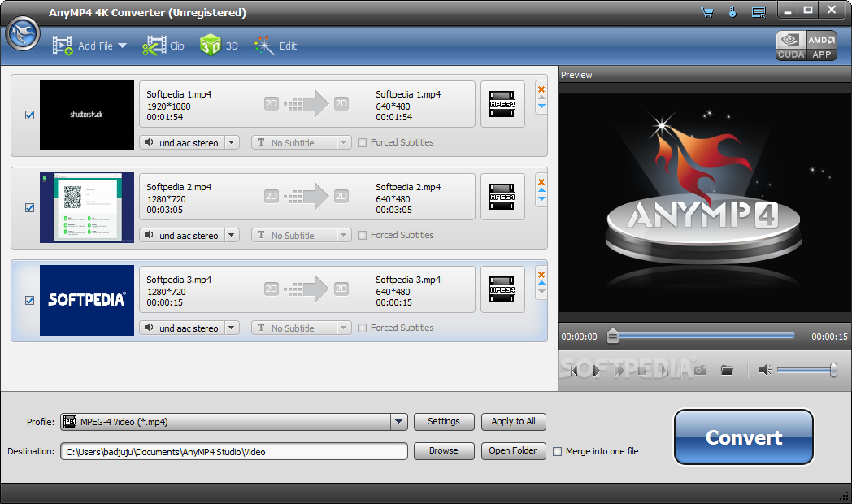Mute preview with the speaker icon

coord(765,370)
